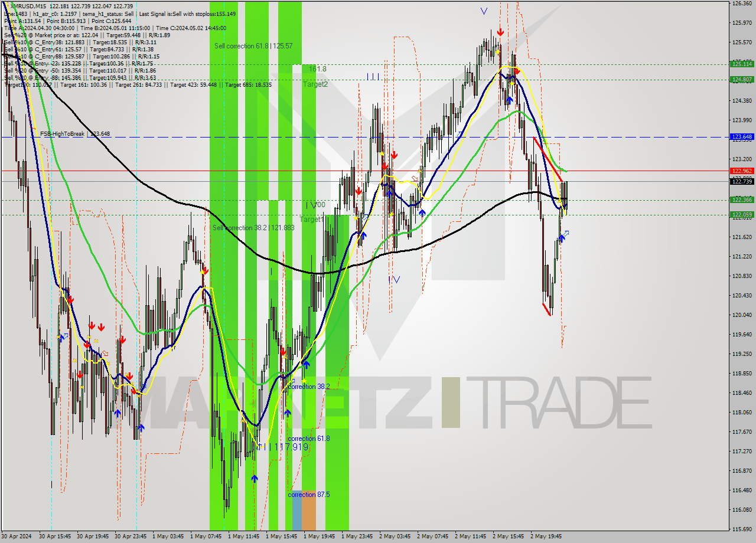Click the '1 May 19:45' time axis label
The width and height of the screenshot is (756, 543).
318,537
